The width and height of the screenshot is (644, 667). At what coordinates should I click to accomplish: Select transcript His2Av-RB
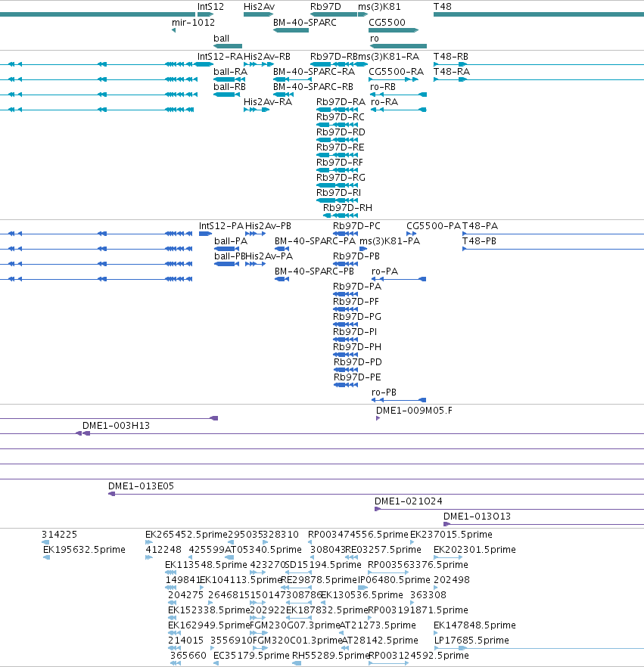click(x=267, y=57)
